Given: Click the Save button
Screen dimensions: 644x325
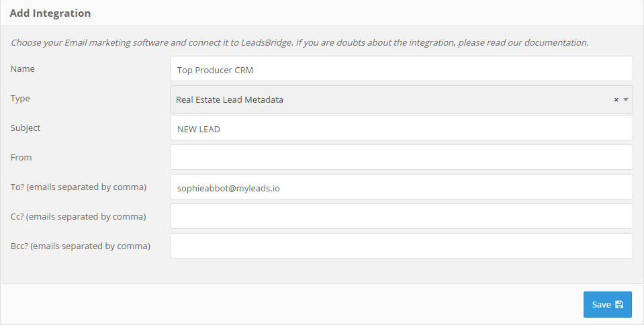Looking at the screenshot, I should point(608,304).
